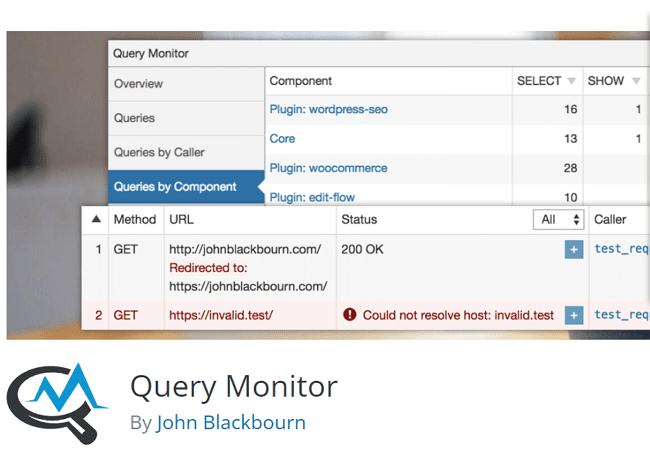Click the 200 OK status cell
The image size is (650, 458).
(362, 249)
